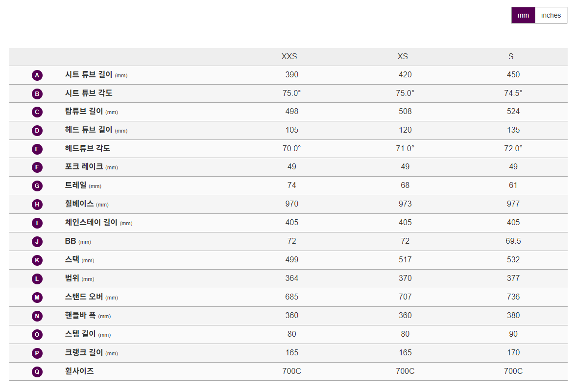Click the letter O stem length icon
Screen dimensions: 576x392
pos(37,335)
